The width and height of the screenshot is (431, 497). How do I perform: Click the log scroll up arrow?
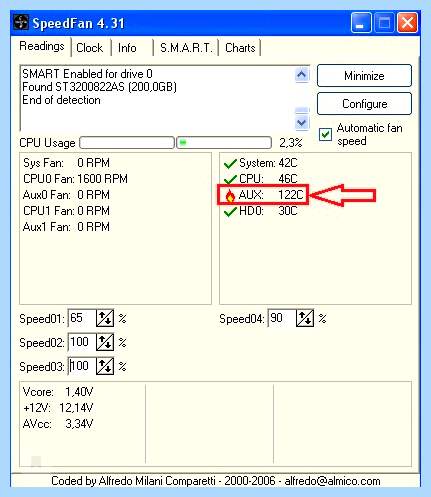[x=302, y=75]
